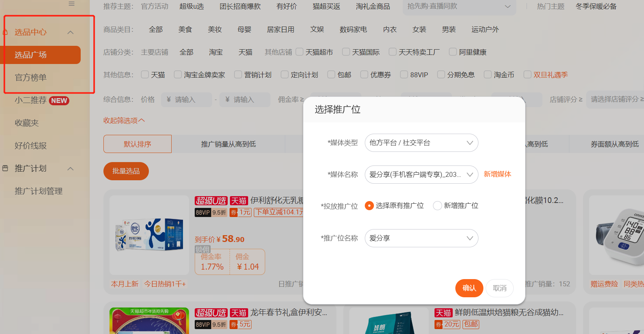This screenshot has height=334, width=644.
Task: Click 本月上新 label on 伊利舒化 product
Action: point(125,284)
